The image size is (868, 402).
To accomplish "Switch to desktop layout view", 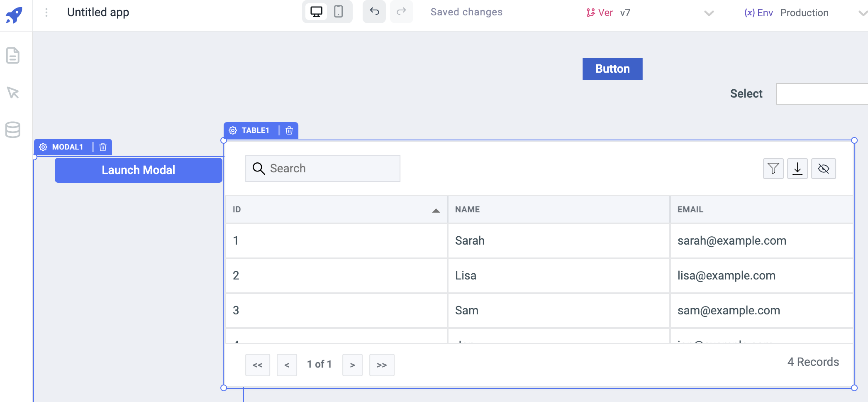I will (x=317, y=12).
